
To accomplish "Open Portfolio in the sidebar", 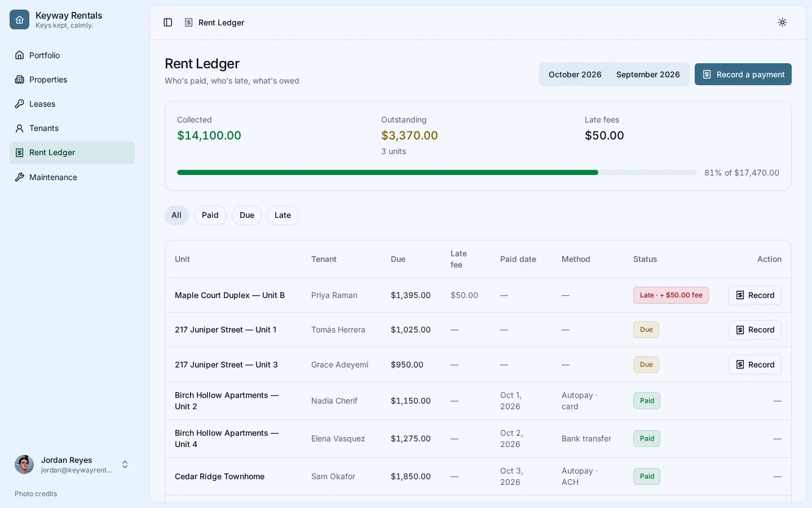I will tap(72, 55).
